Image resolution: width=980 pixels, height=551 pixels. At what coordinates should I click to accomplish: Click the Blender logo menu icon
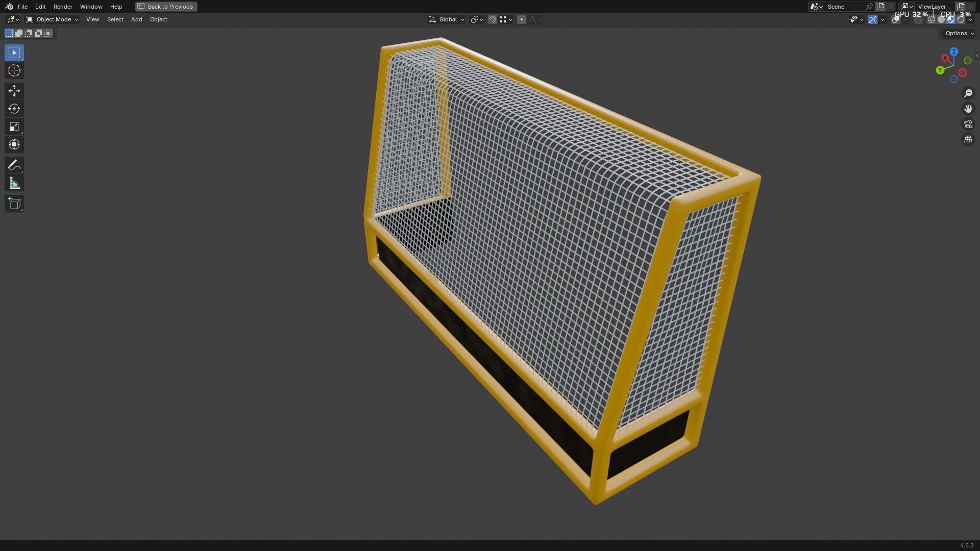coord(9,7)
